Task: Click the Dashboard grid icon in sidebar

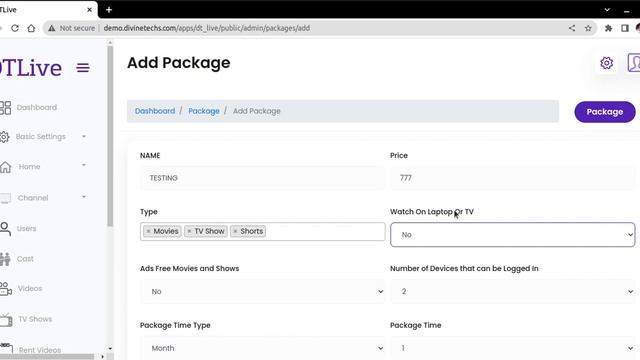Action: [x=5, y=108]
